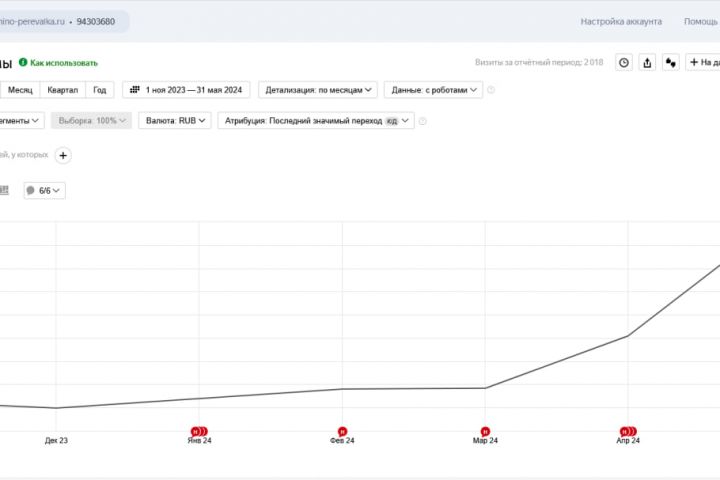Click the plus icon to add condition
Screen dimensions: 720x480
63,155
